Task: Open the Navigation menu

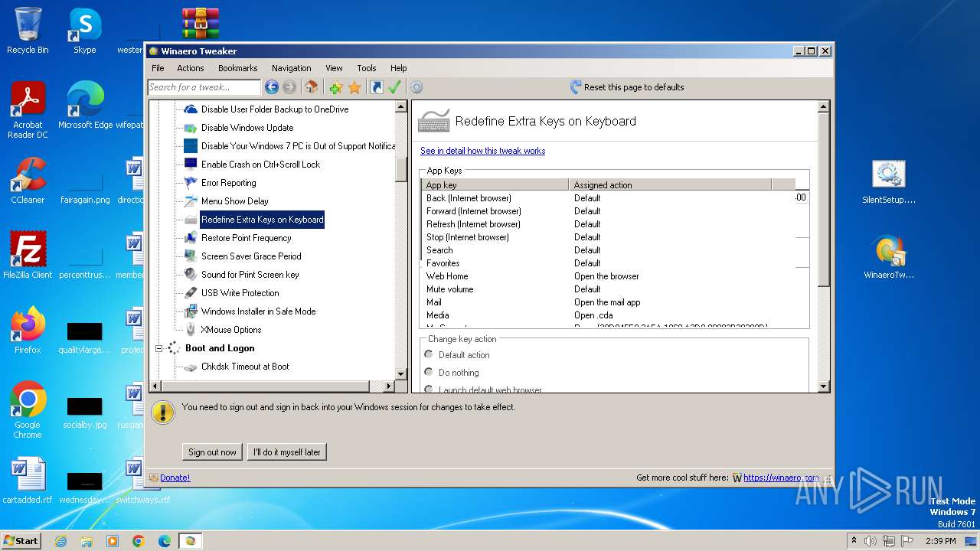Action: 291,68
